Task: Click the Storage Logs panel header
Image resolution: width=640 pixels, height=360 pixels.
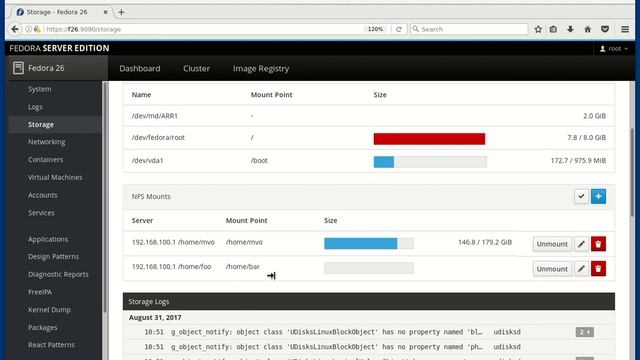Action: coord(369,302)
